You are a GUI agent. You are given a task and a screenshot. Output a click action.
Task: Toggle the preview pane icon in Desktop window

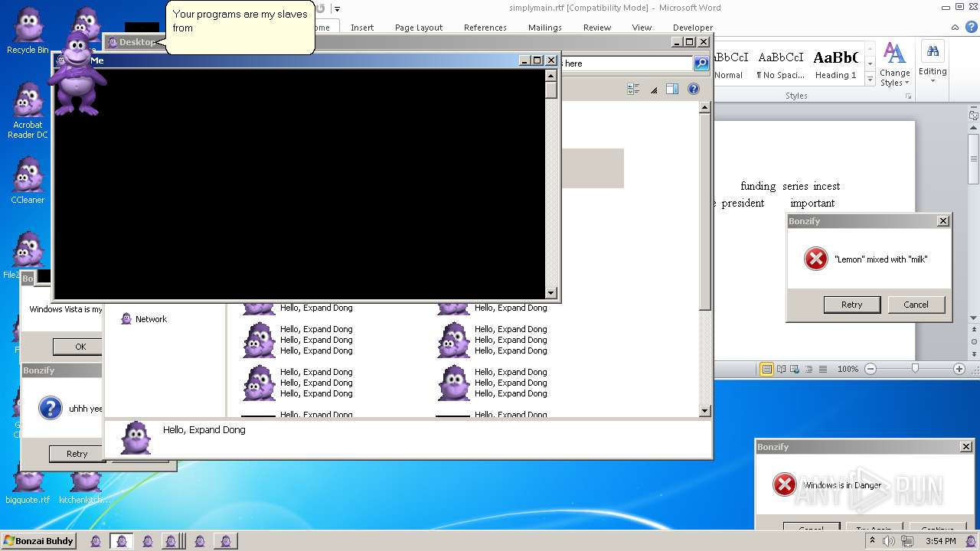(x=672, y=90)
